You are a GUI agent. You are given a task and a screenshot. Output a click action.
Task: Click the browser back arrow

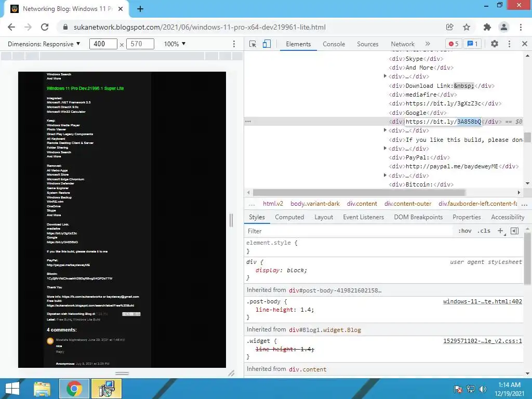(x=11, y=27)
